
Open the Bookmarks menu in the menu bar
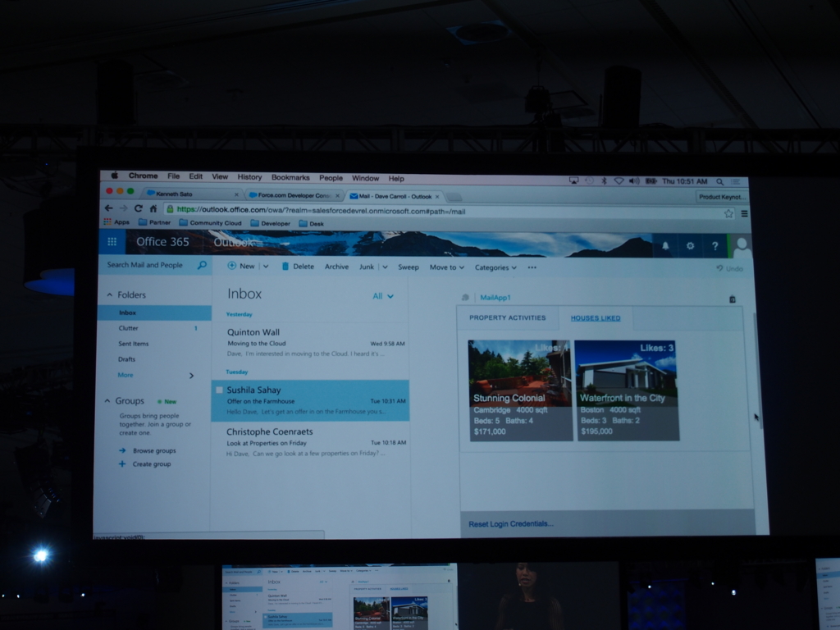pos(289,178)
